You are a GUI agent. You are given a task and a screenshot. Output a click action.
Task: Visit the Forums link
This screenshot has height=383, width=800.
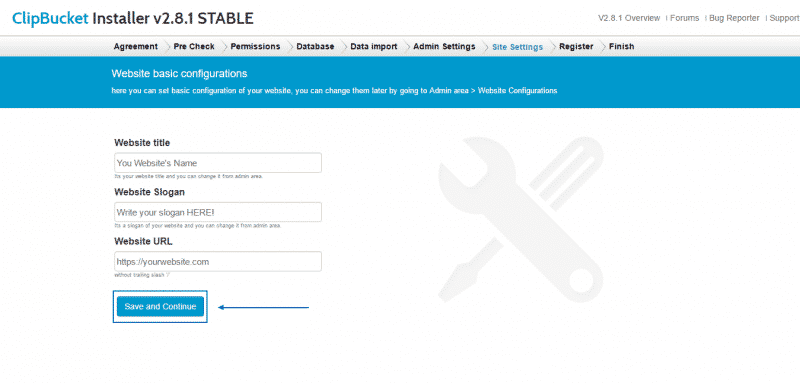(x=684, y=18)
